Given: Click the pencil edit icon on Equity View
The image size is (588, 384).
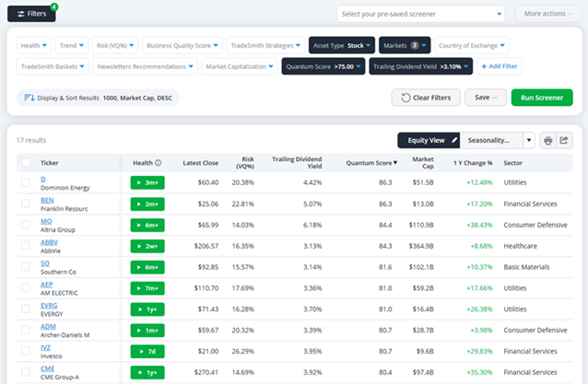Looking at the screenshot, I should [454, 140].
